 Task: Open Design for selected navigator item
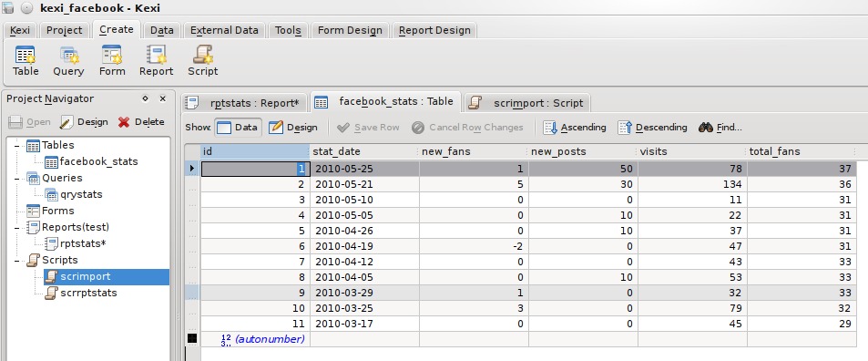click(x=84, y=122)
